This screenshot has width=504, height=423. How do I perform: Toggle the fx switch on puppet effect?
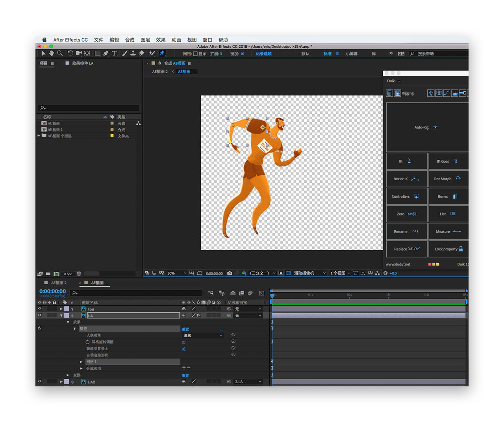pyautogui.click(x=39, y=328)
